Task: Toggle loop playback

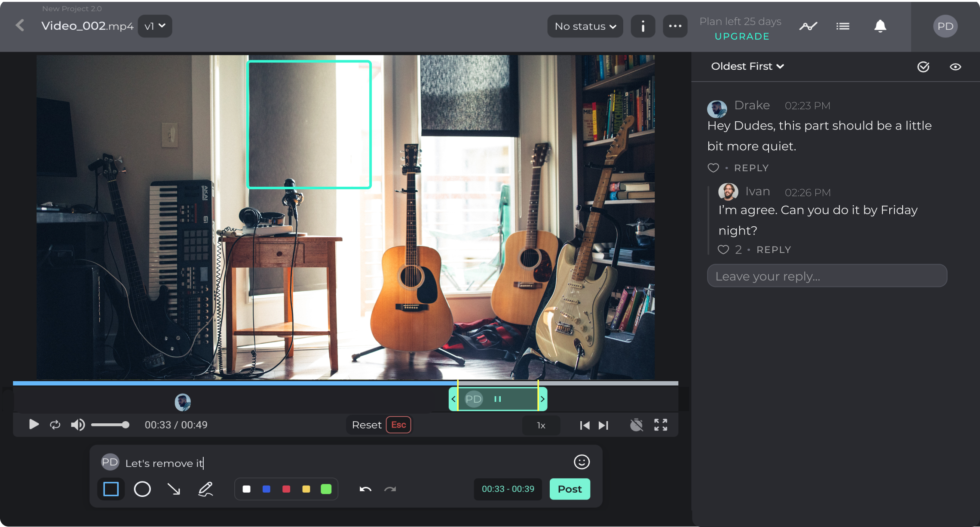Action: (x=55, y=425)
